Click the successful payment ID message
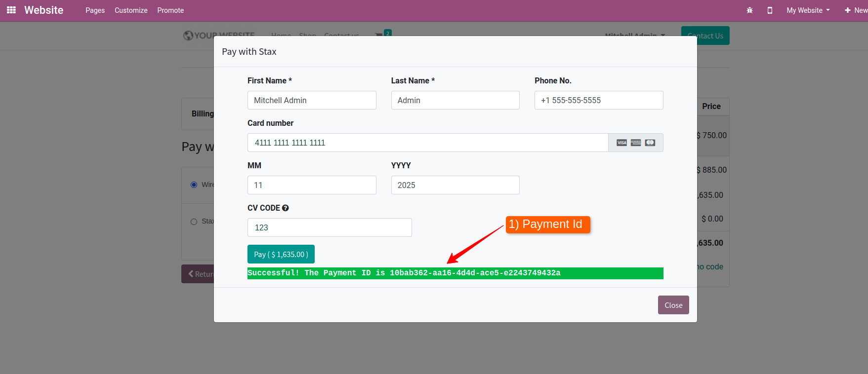 (455, 273)
